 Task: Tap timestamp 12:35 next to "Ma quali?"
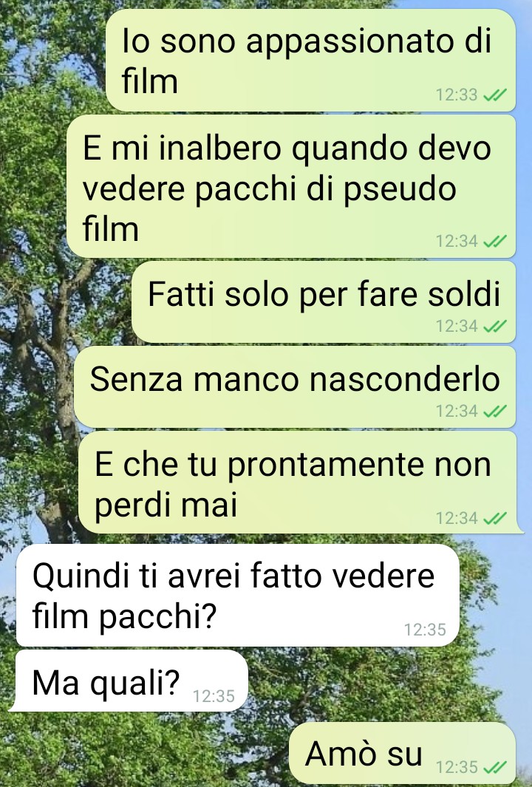pyautogui.click(x=214, y=696)
